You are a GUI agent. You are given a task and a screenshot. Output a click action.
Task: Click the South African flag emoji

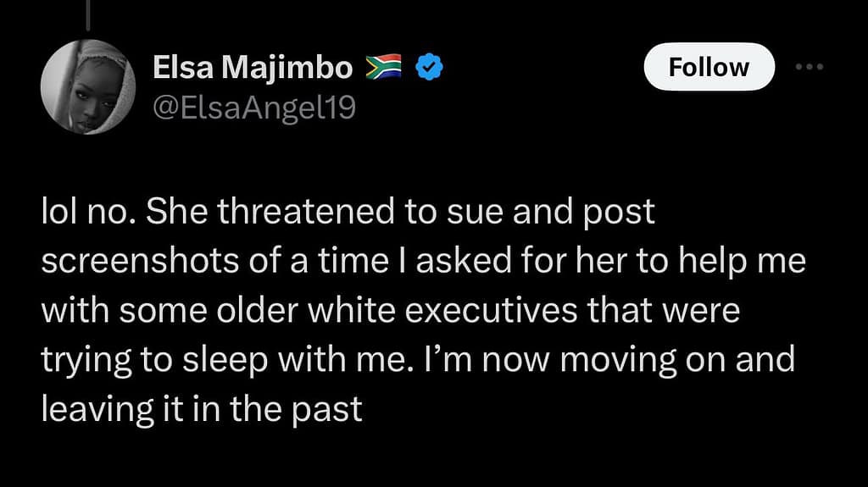click(383, 68)
